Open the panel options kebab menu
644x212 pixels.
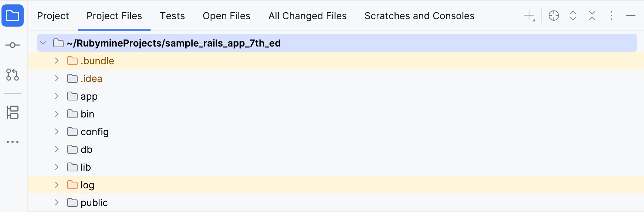tap(611, 16)
